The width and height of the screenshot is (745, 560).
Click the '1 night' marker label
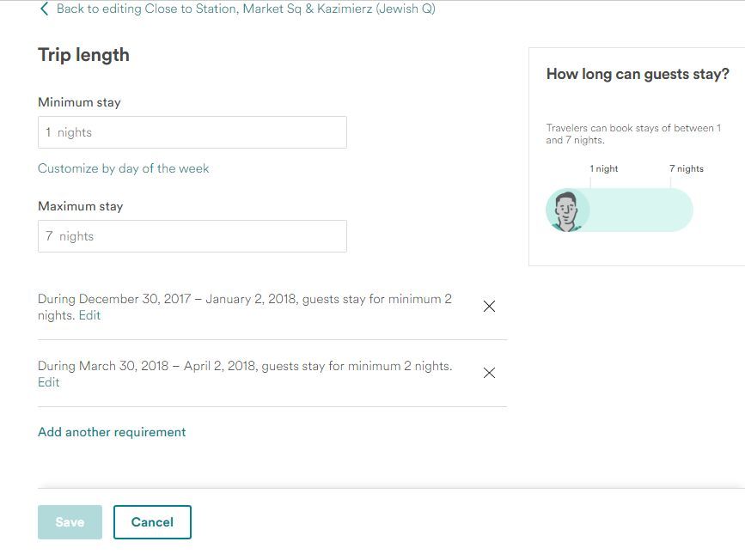[604, 169]
